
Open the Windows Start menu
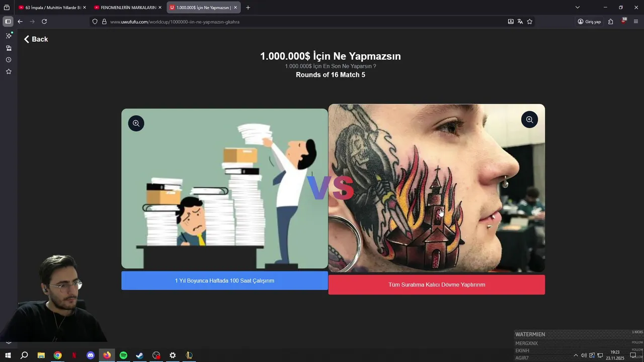[8, 355]
